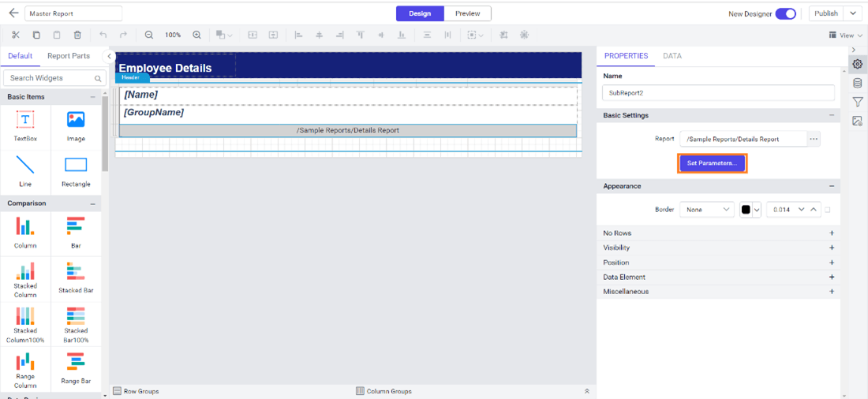This screenshot has width=868, height=399.
Task: Zoom out with the minus magnifier
Action: pos(149,35)
